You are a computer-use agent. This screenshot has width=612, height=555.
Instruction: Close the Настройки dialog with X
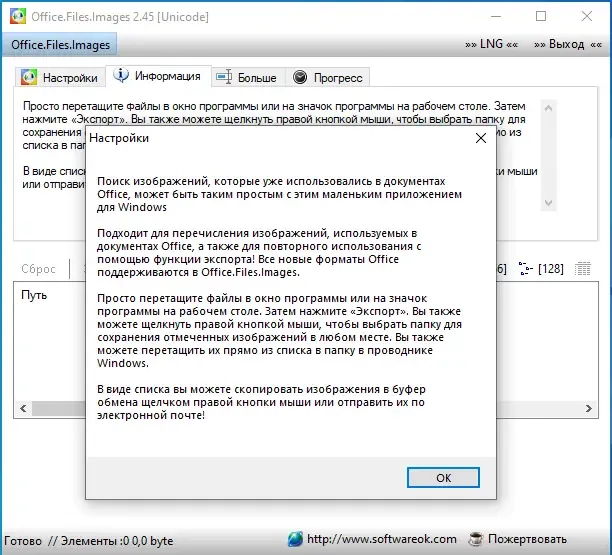(480, 138)
